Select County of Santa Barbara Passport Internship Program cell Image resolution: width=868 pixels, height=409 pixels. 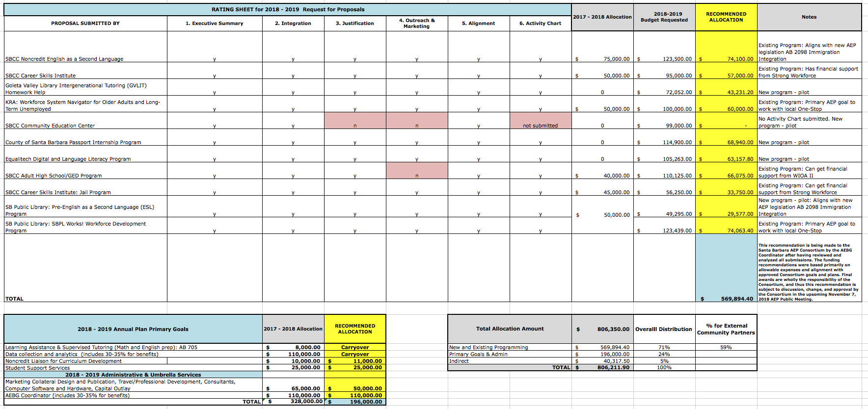[73, 142]
